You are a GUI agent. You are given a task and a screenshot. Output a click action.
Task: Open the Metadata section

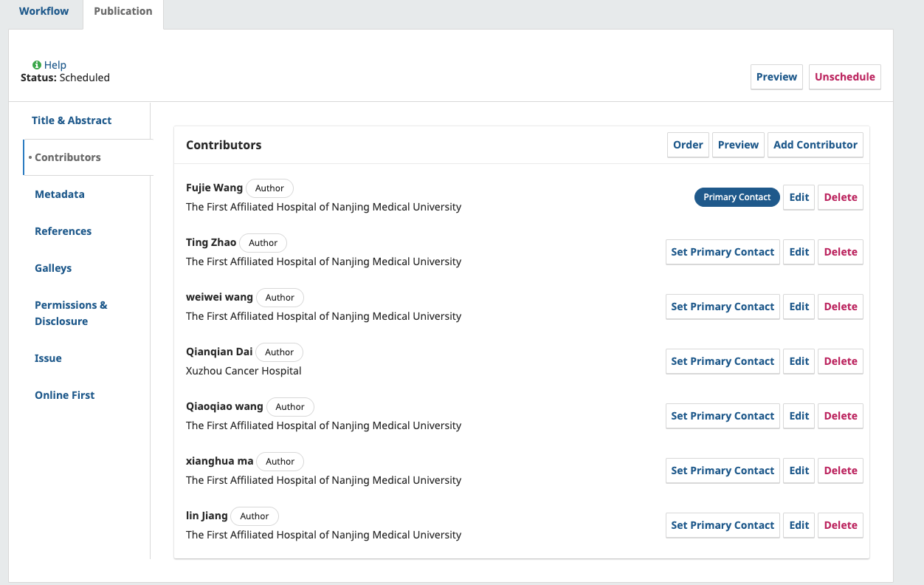pos(60,194)
